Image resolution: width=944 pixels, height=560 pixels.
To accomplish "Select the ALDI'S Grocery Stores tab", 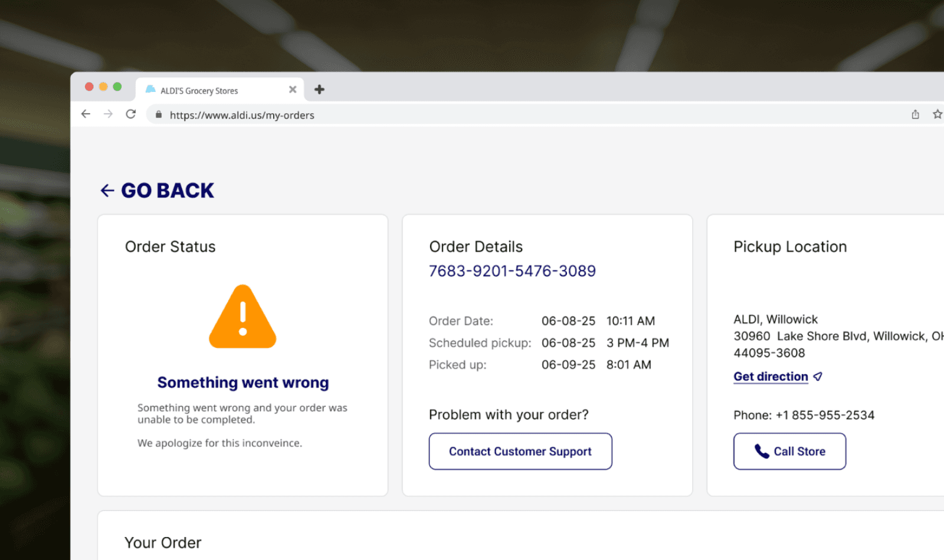I will tap(220, 90).
